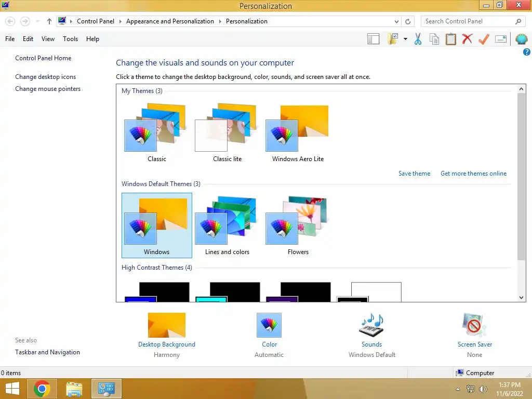Viewport: 532px width, 399px height.
Task: Click Get more themes online
Action: coord(473,174)
